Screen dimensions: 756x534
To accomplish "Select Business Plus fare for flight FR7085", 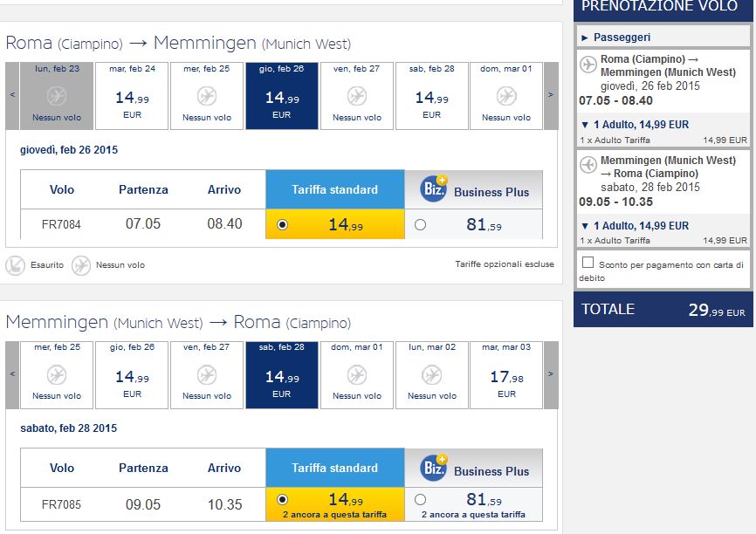I will (421, 500).
